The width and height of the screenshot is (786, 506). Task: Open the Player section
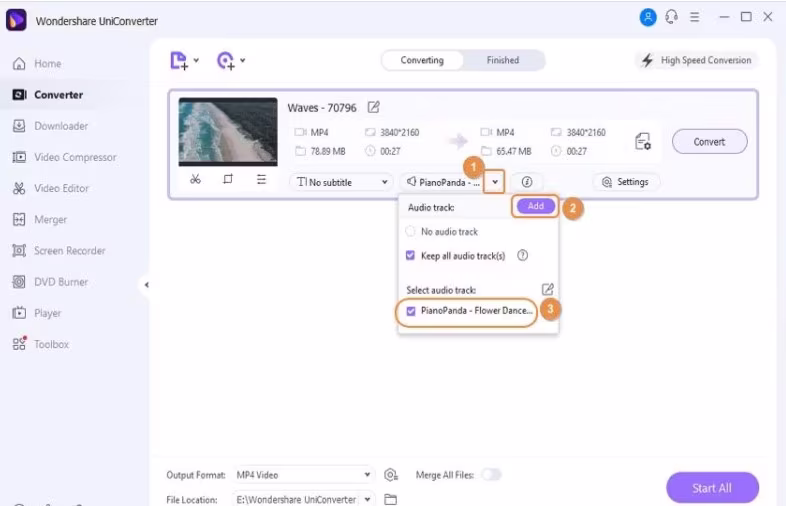[37, 313]
